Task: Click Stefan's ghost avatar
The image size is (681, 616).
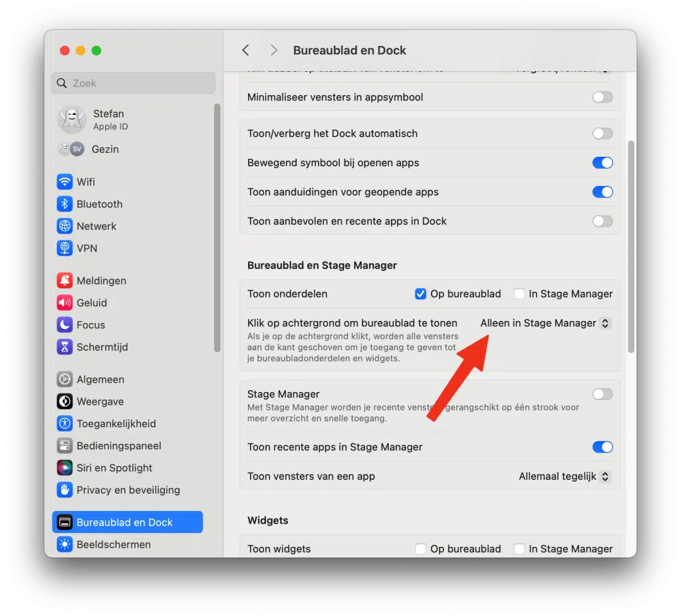Action: (72, 120)
